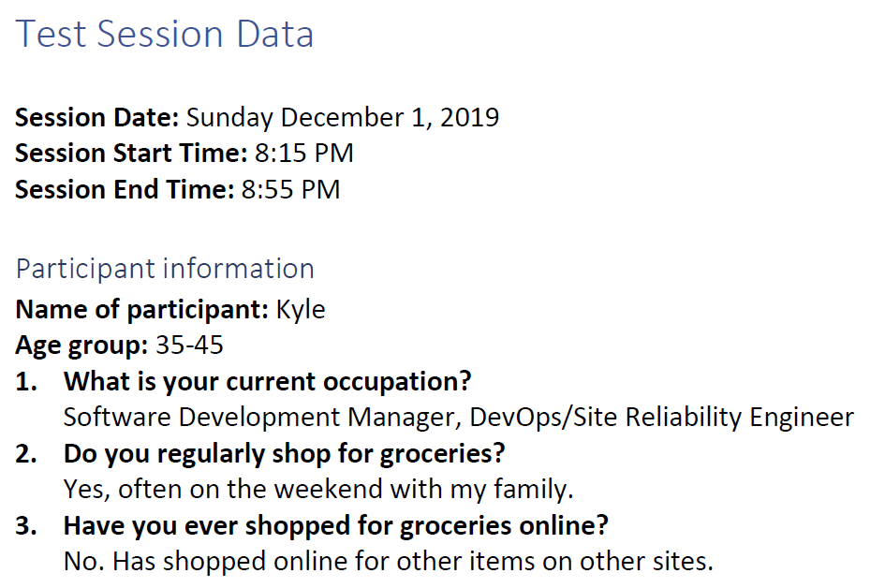Click the 'Participant information' subheading
Image resolution: width=870 pixels, height=588 pixels.
[165, 269]
